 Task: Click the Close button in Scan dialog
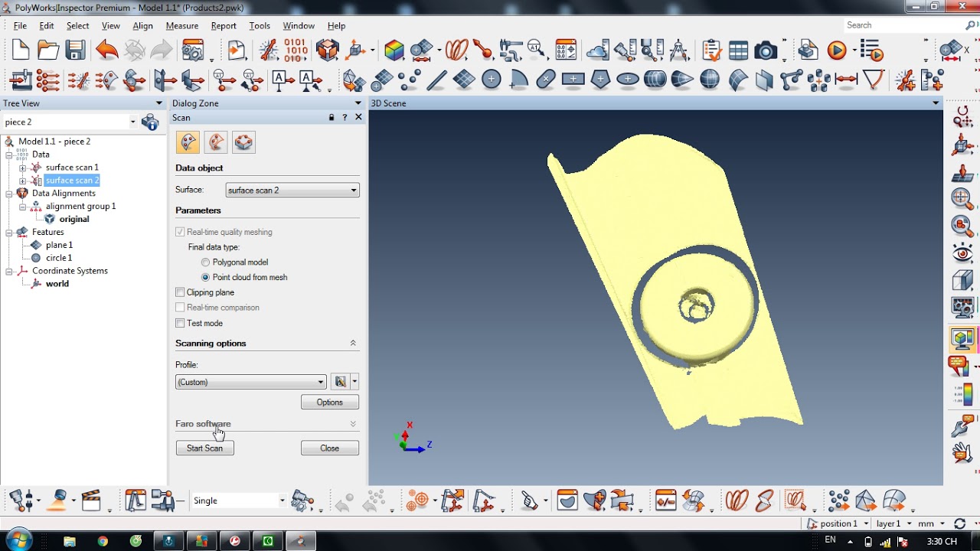(329, 448)
